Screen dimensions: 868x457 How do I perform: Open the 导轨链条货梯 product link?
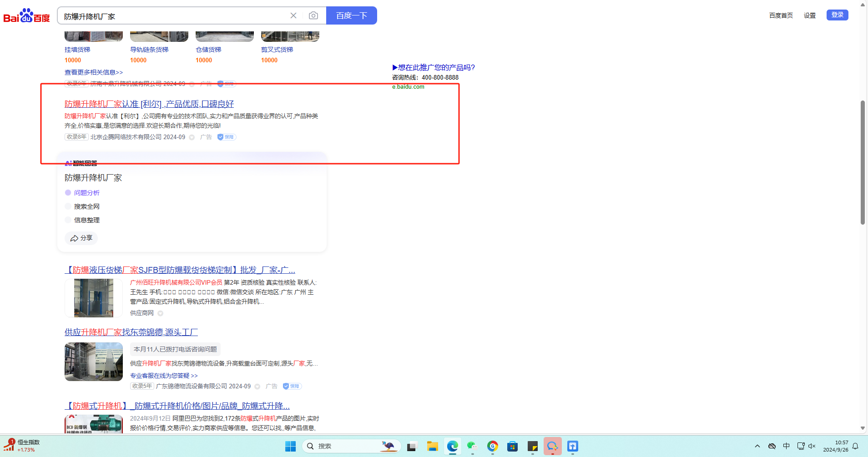click(x=149, y=50)
